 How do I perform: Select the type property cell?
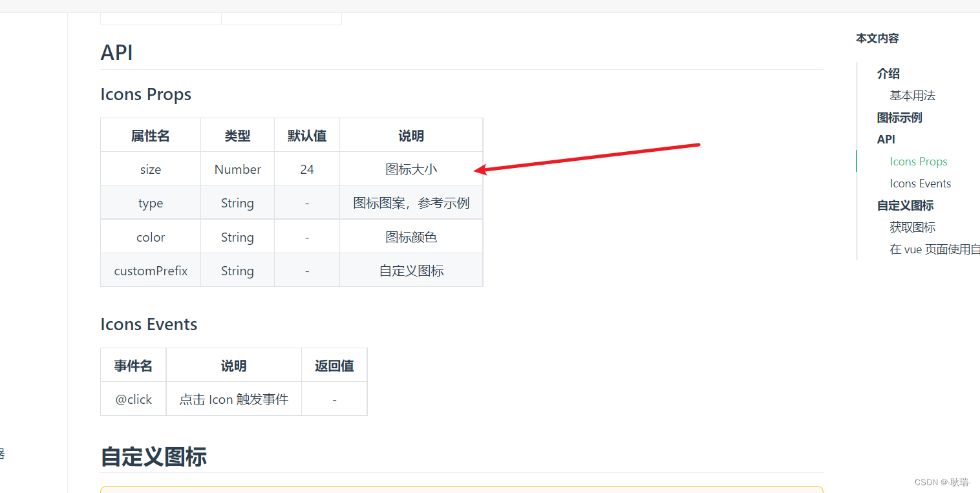click(151, 203)
